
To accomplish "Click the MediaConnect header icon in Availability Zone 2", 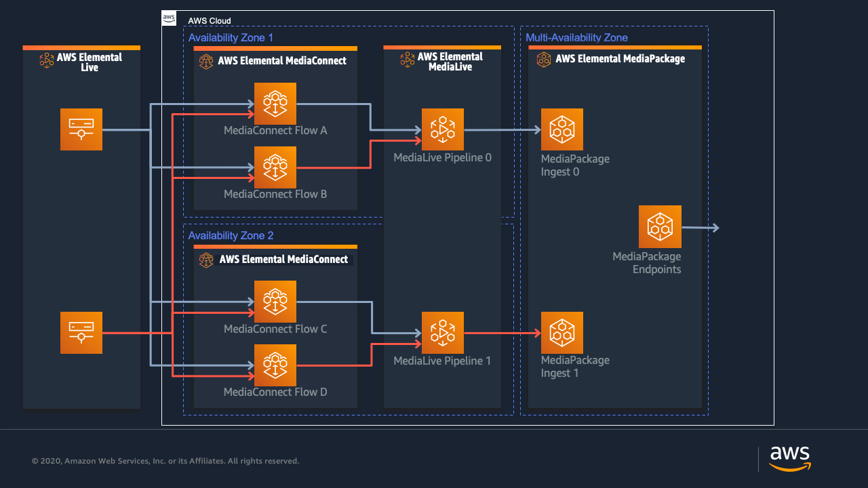I will coord(206,260).
